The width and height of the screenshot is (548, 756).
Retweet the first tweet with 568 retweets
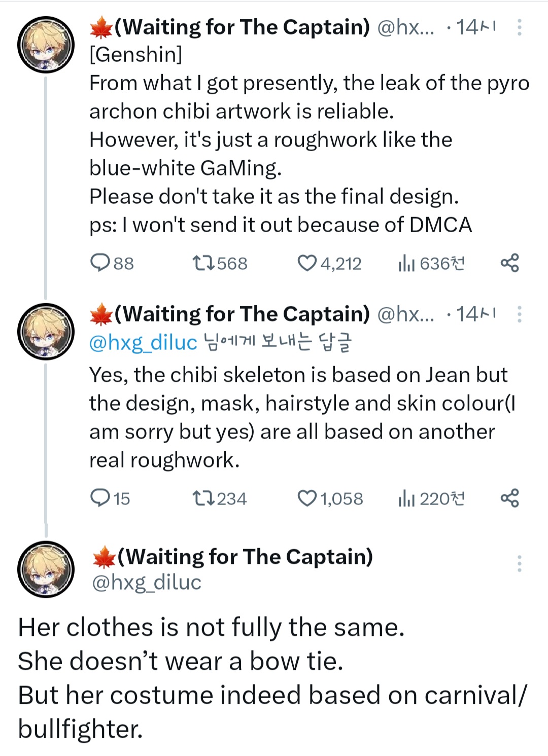[x=204, y=263]
